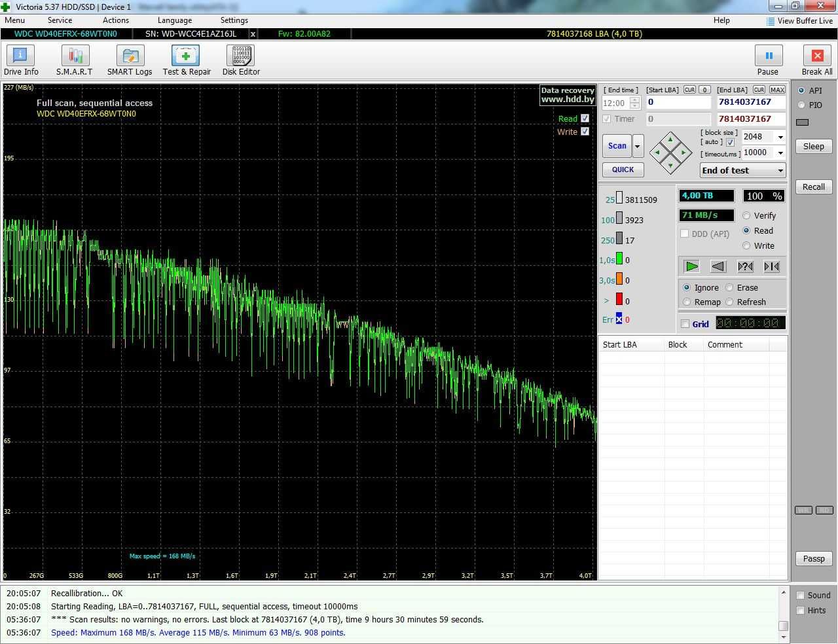The height and width of the screenshot is (644, 838).
Task: Select the butterfly scan mode icon
Action: [x=772, y=266]
